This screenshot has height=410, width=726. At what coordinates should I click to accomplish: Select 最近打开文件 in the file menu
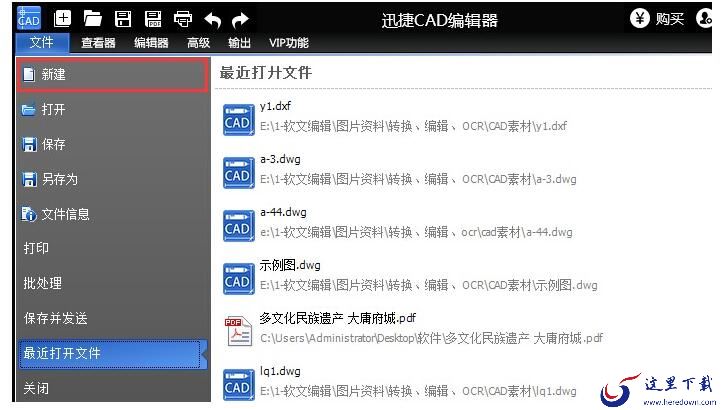111,354
